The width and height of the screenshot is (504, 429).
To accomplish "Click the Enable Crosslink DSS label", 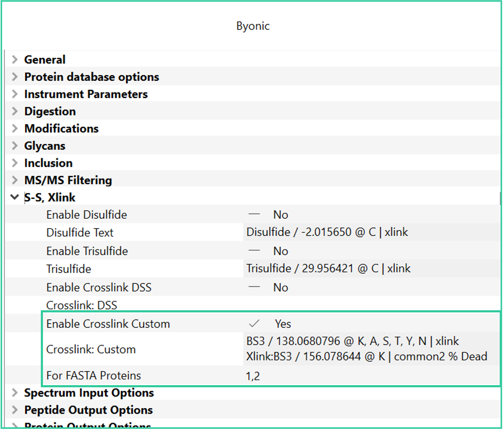I will [x=99, y=287].
